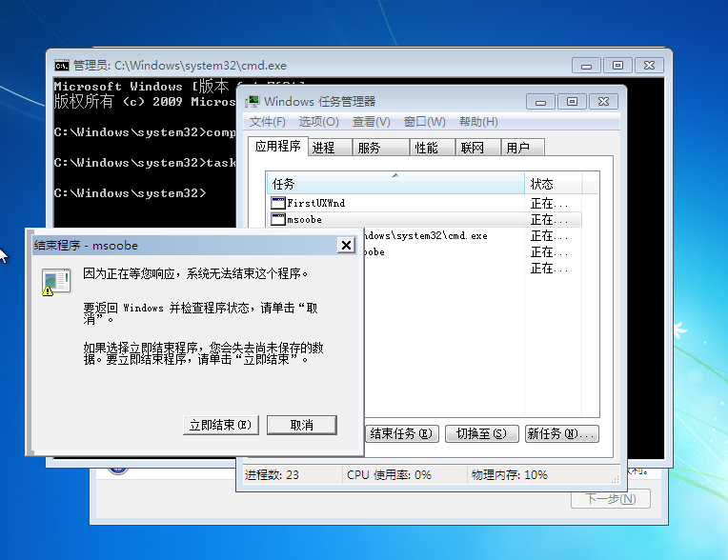
Task: Switch to the 进程 tab
Action: (329, 148)
